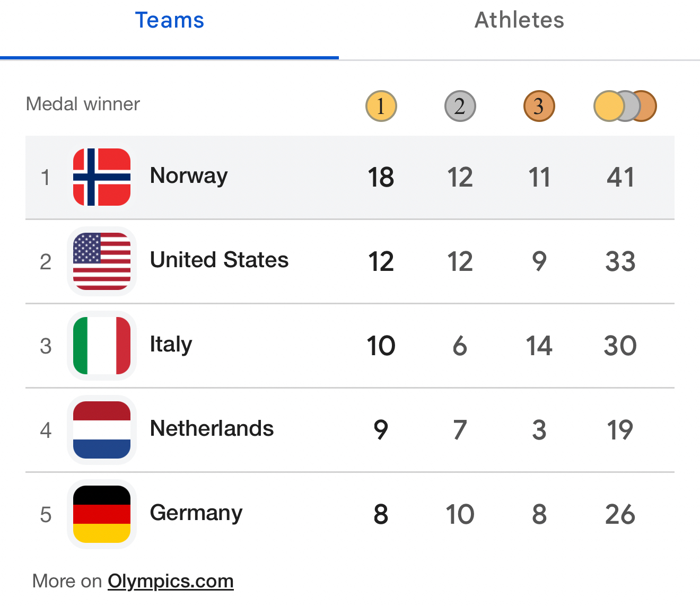Click Italy's bronze medal count 14

click(539, 346)
